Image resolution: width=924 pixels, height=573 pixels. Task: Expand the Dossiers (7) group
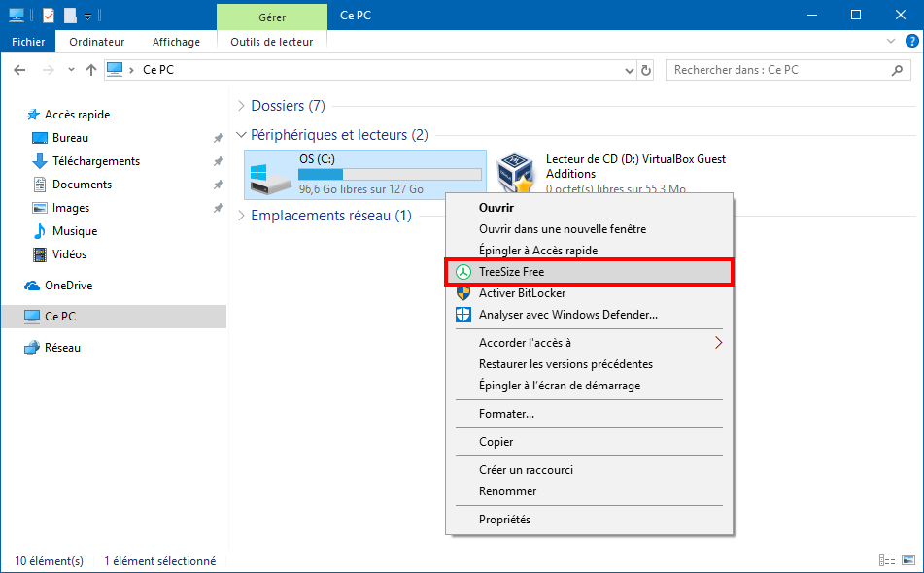click(x=241, y=106)
